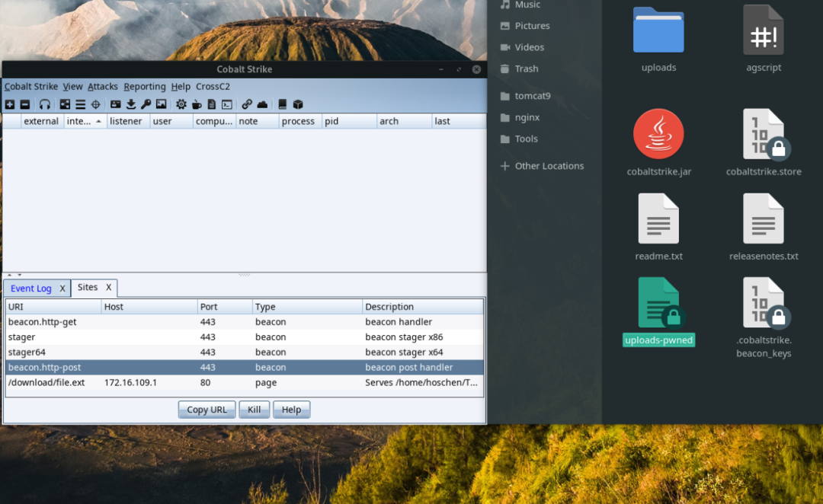Image resolution: width=823 pixels, height=504 pixels.
Task: Open keystrokes via the key icon
Action: coord(146,104)
